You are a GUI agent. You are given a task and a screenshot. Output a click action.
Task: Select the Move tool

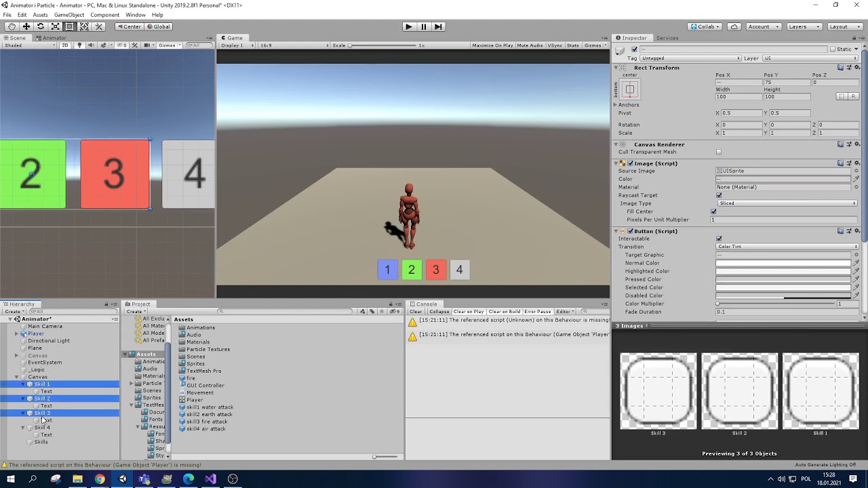pyautogui.click(x=26, y=26)
